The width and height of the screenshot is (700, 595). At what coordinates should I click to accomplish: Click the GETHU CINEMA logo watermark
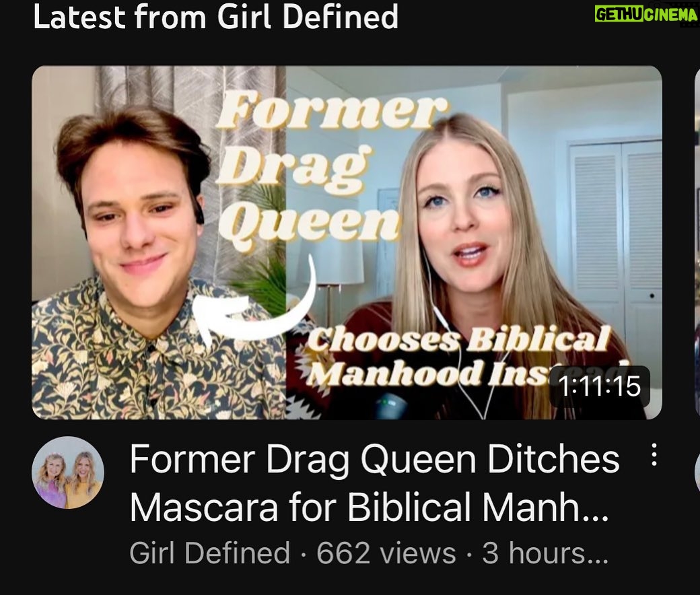[646, 13]
